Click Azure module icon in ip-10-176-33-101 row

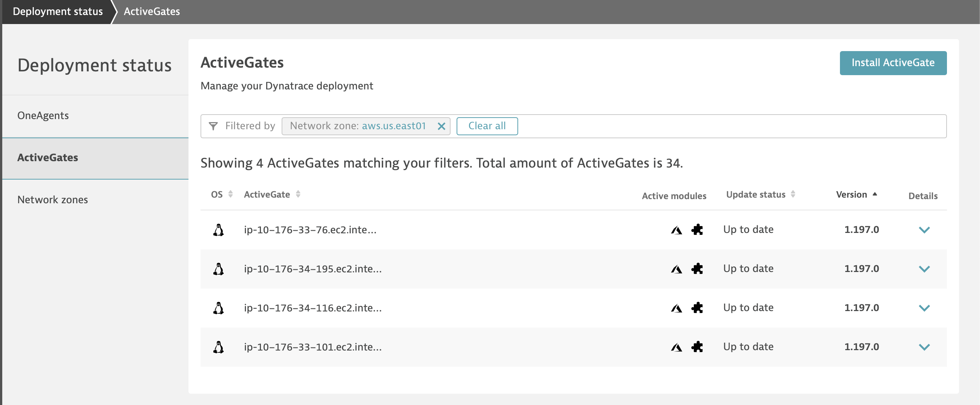(676, 347)
